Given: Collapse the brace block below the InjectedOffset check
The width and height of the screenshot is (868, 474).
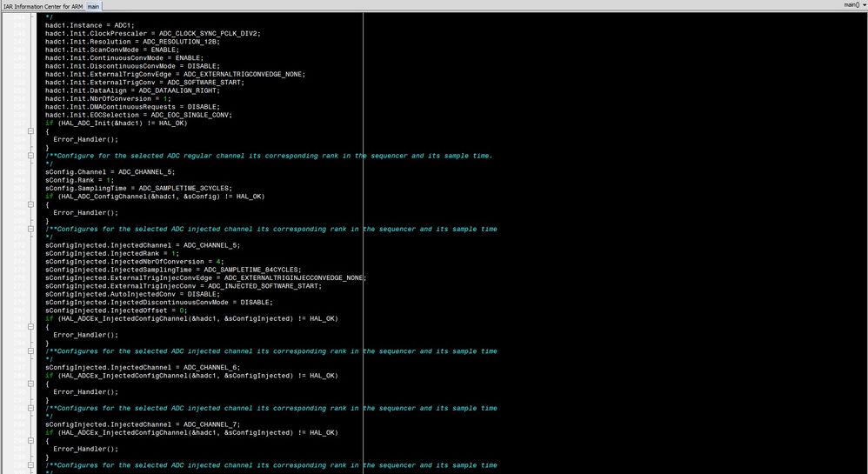Looking at the screenshot, I should tap(31, 327).
